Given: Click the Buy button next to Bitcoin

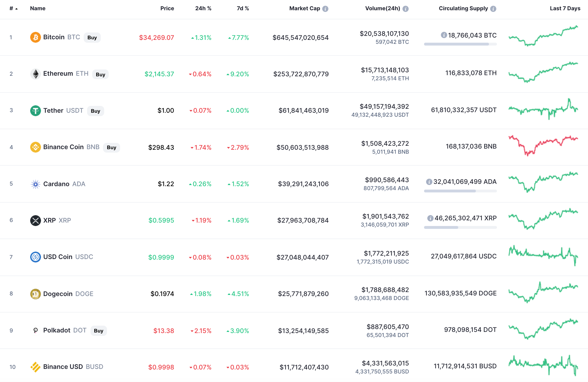Looking at the screenshot, I should 92,38.
